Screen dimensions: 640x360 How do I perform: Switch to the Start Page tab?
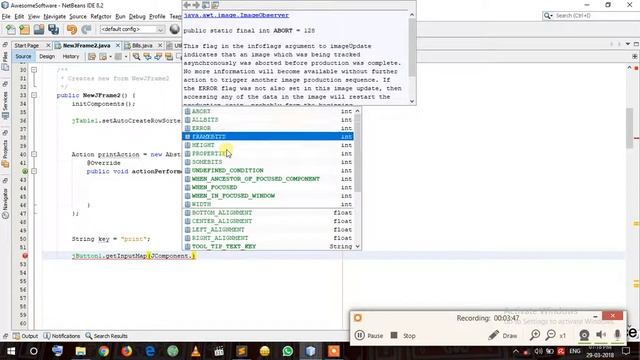[27, 45]
